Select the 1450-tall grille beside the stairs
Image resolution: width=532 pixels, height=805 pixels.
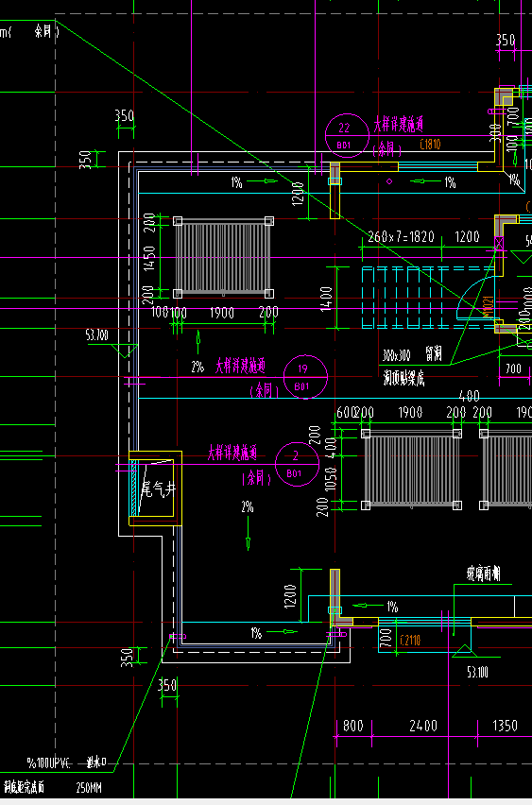point(223,257)
